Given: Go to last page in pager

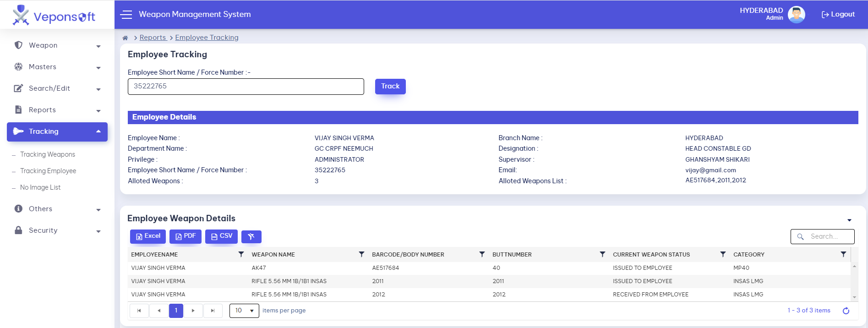Looking at the screenshot, I should pyautogui.click(x=213, y=311).
